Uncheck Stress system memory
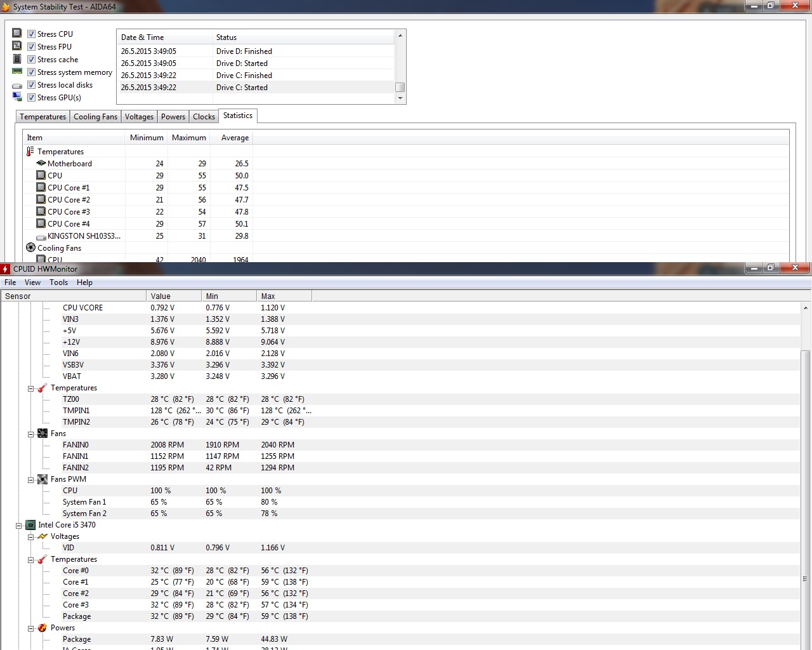This screenshot has width=812, height=650. [32, 72]
